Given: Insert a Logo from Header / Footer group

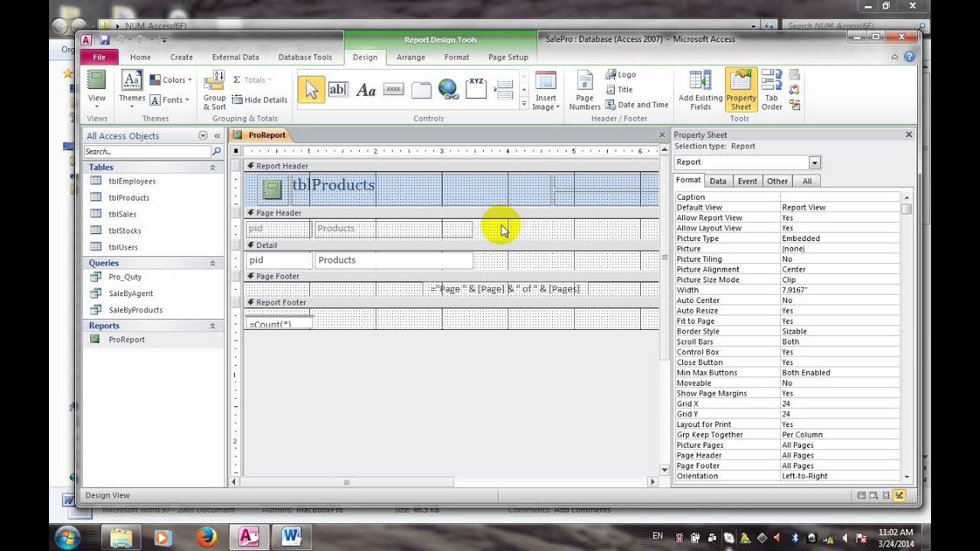Looking at the screenshot, I should (621, 74).
